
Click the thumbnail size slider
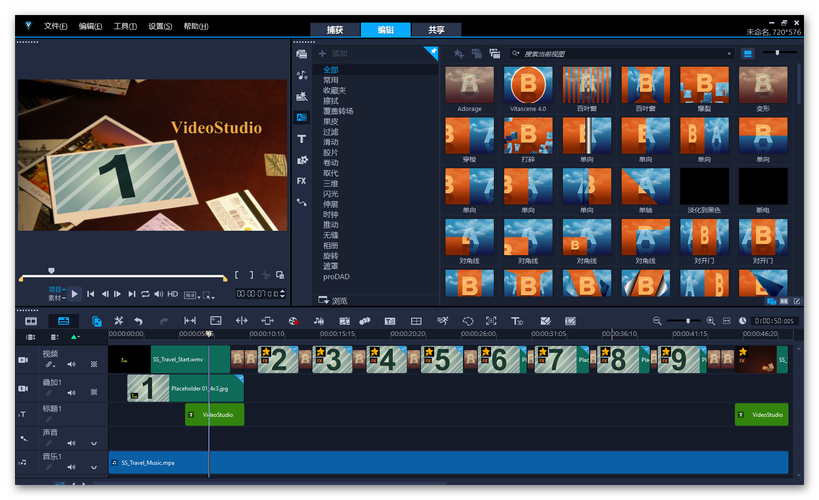tap(779, 52)
